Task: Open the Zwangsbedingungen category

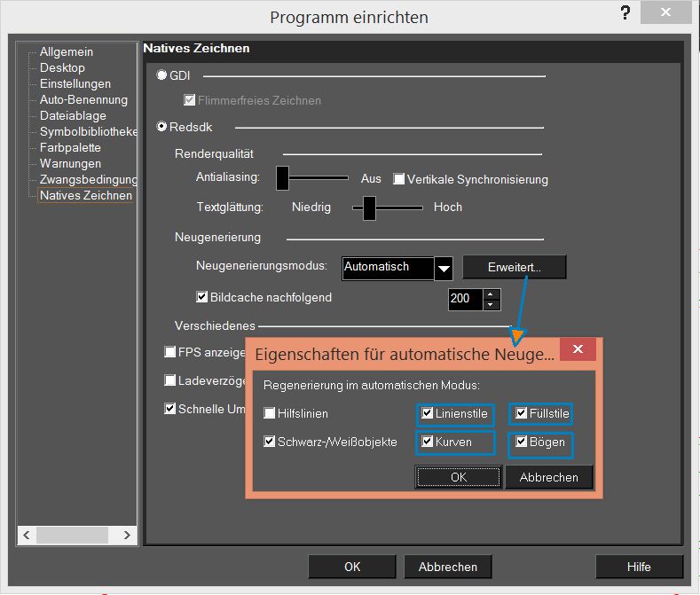Action: tap(89, 179)
